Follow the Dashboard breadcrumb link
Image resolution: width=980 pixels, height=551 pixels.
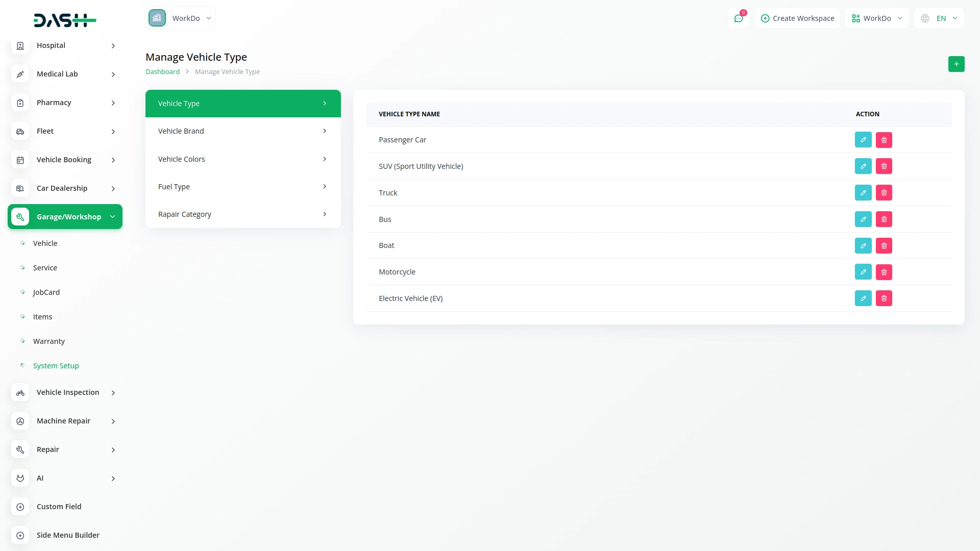click(x=162, y=72)
